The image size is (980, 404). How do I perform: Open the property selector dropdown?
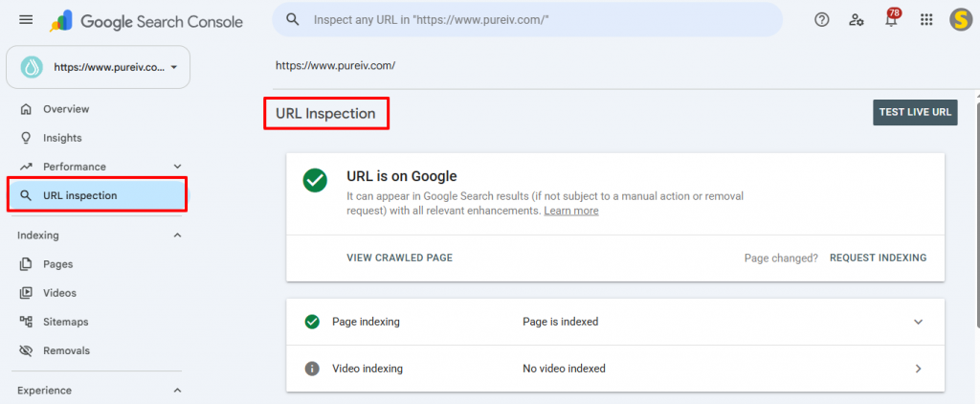[x=99, y=67]
